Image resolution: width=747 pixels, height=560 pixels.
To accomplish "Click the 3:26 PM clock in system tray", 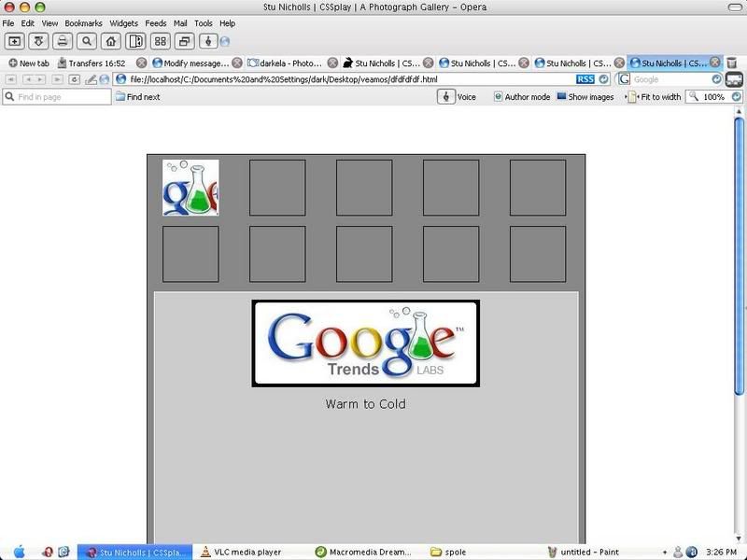I will click(x=721, y=552).
